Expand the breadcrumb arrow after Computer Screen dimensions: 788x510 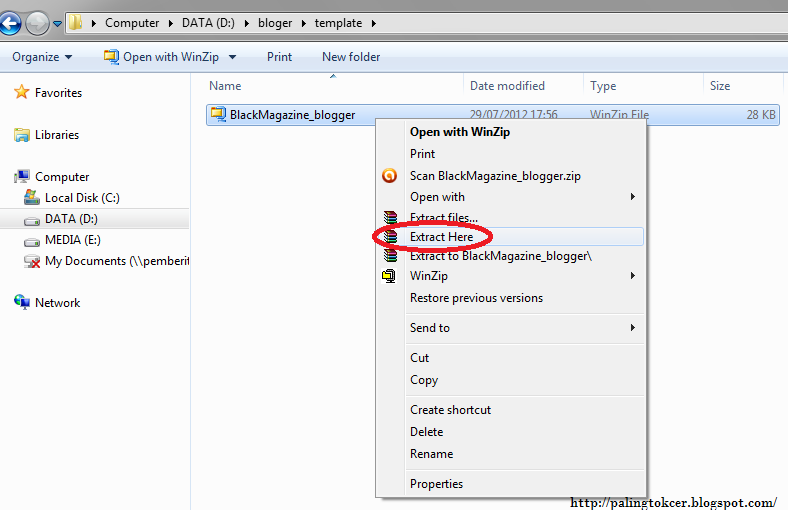click(171, 24)
